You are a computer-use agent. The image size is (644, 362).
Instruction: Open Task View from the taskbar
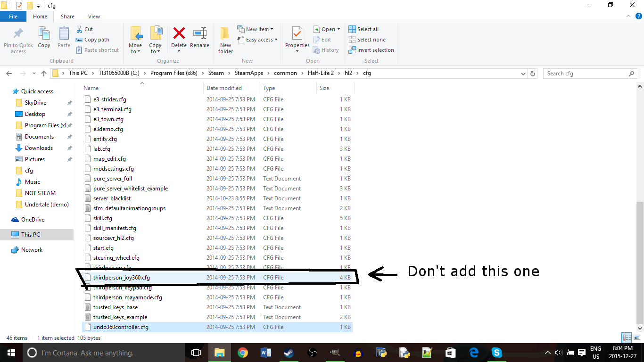click(x=196, y=353)
